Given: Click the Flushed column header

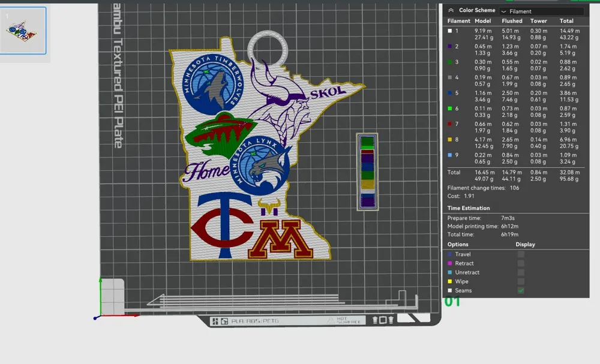Looking at the screenshot, I should (512, 21).
